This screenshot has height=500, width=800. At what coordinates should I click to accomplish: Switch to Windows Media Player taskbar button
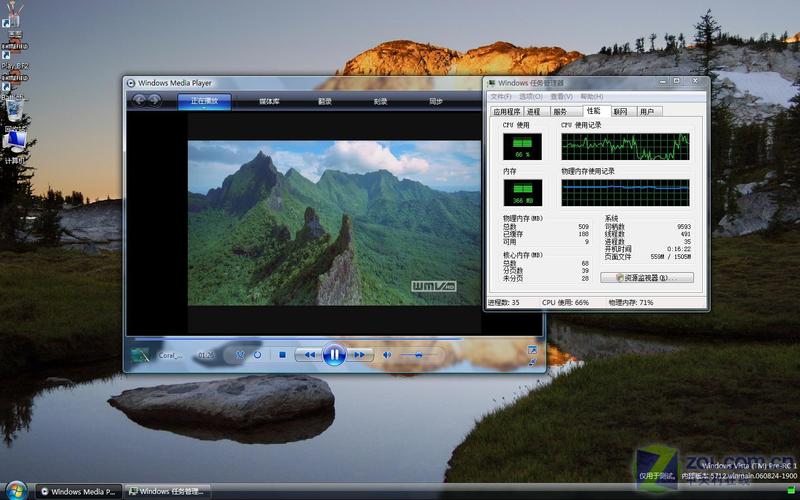point(79,491)
